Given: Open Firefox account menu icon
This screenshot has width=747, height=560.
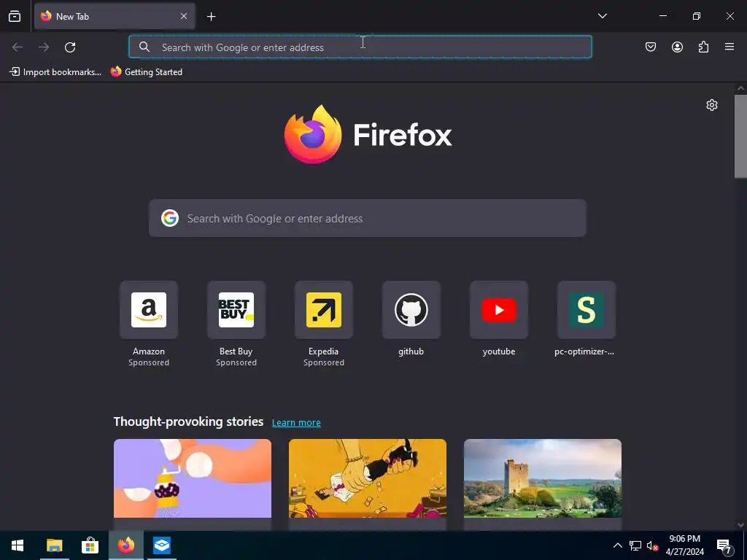Looking at the screenshot, I should pyautogui.click(x=677, y=47).
